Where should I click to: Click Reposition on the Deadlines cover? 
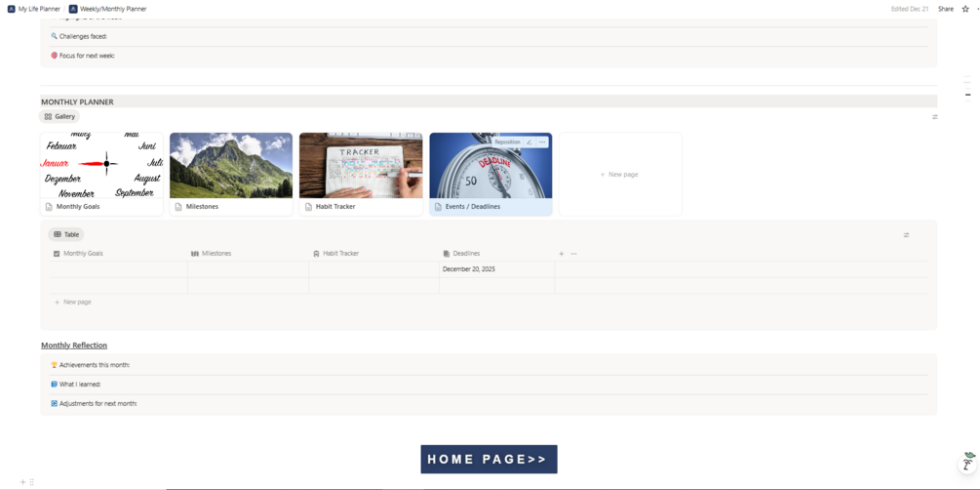click(507, 143)
